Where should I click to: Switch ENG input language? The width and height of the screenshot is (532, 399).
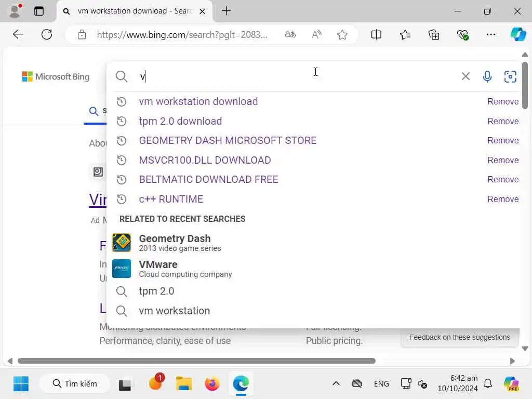tap(381, 384)
